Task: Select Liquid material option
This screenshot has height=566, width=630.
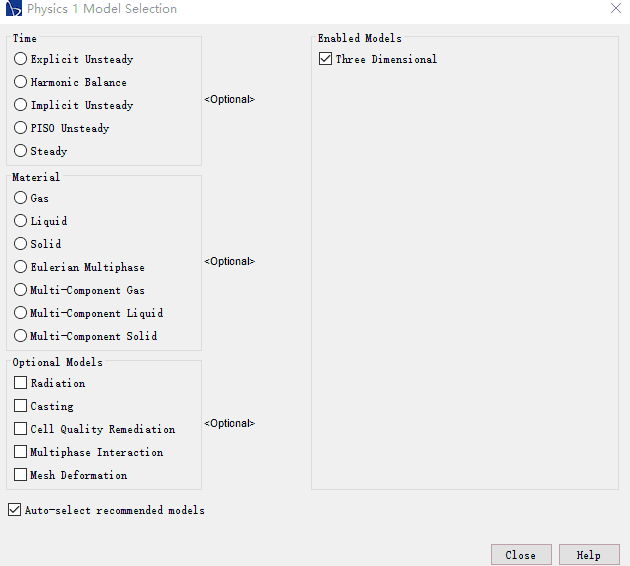Action: [21, 221]
